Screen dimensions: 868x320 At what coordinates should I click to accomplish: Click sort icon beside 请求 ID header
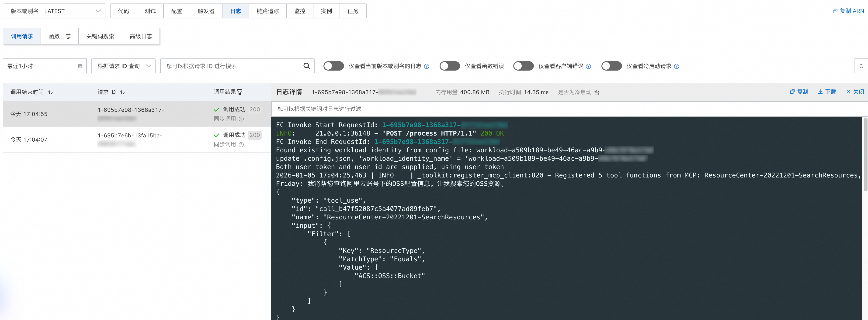(122, 92)
